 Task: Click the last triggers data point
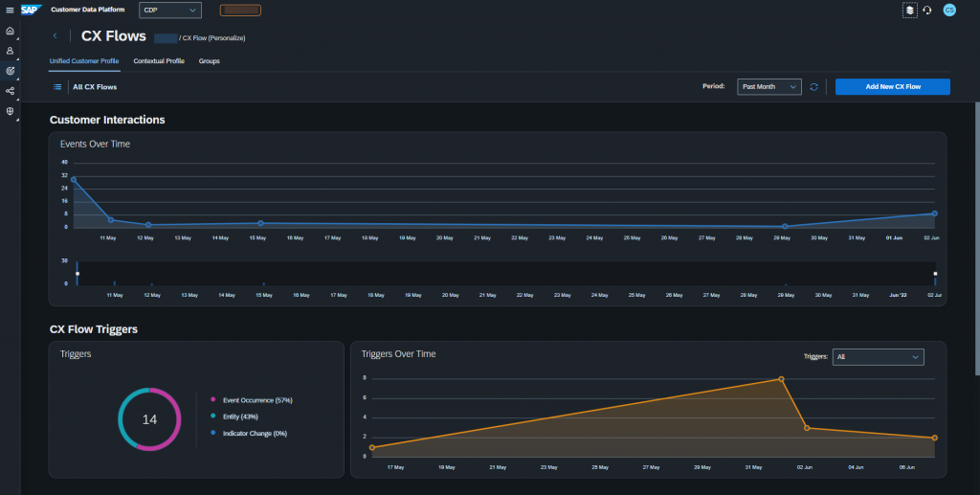point(935,439)
